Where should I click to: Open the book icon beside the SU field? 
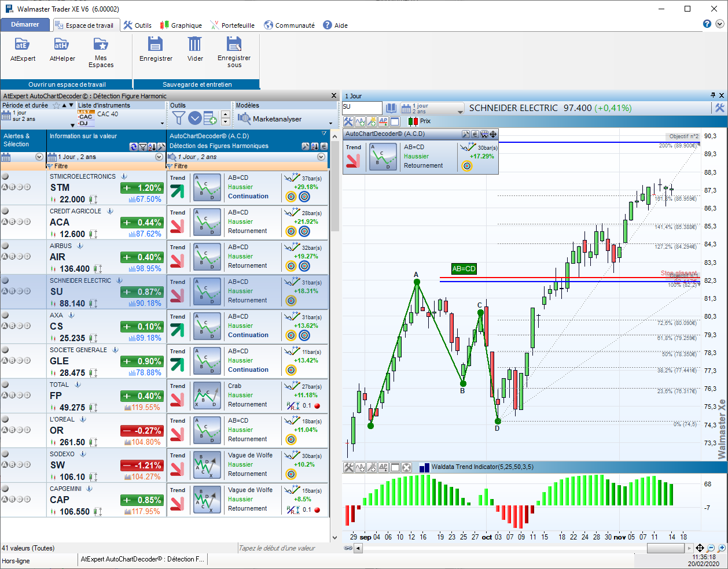point(392,108)
